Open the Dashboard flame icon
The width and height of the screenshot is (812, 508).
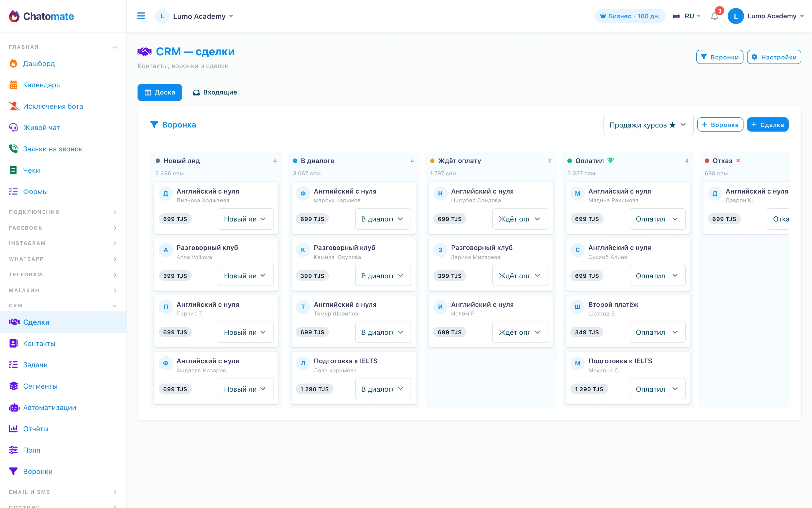click(13, 63)
